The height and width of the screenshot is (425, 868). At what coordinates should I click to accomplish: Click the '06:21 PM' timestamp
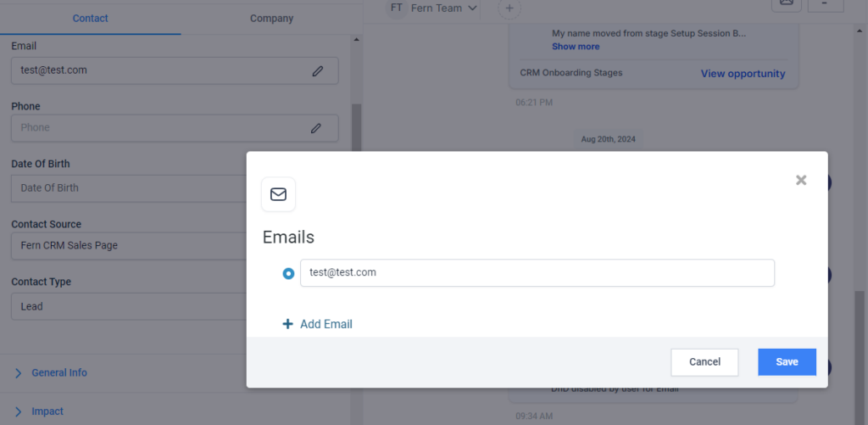point(534,103)
